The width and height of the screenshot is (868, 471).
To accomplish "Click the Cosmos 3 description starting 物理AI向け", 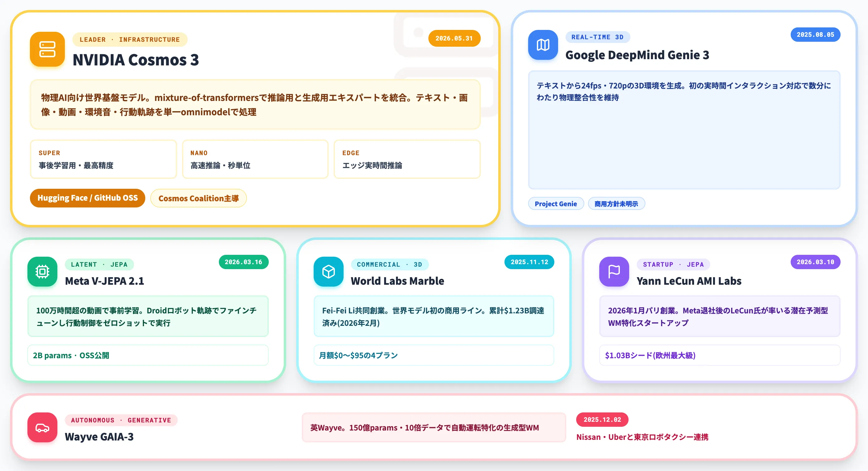I will 255,104.
